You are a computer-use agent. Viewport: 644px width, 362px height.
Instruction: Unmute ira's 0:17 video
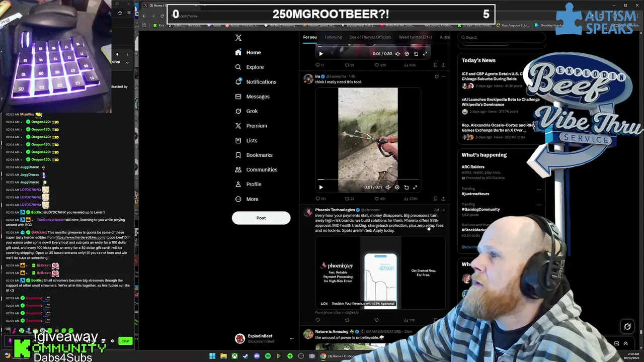pyautogui.click(x=388, y=188)
